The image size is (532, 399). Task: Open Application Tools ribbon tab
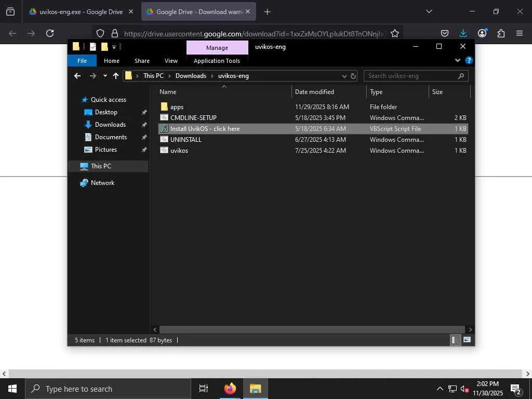[217, 61]
